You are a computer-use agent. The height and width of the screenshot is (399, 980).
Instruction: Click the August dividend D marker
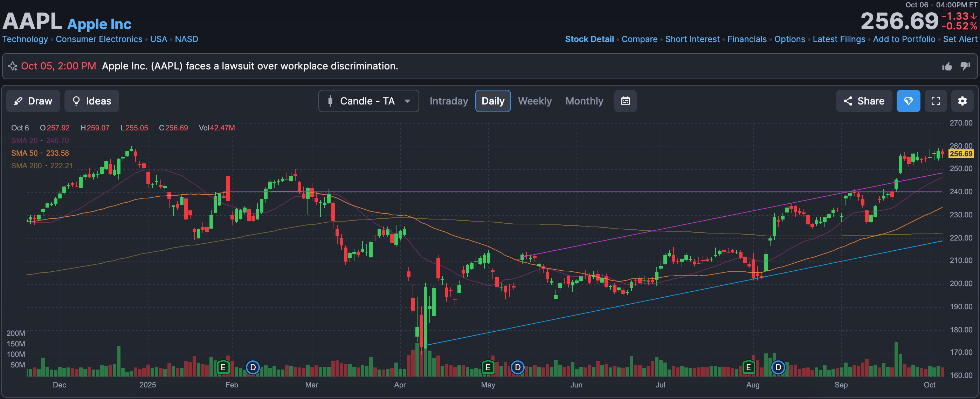[x=778, y=367]
